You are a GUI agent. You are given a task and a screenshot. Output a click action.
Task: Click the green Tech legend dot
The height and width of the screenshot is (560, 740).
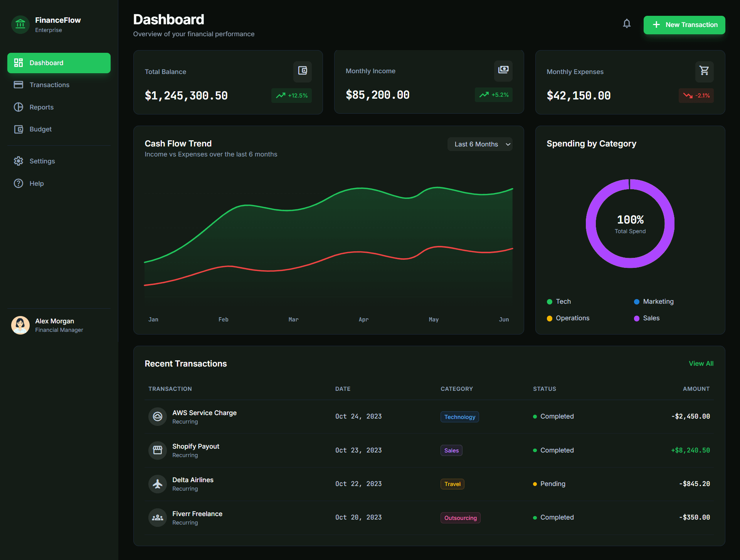click(550, 302)
